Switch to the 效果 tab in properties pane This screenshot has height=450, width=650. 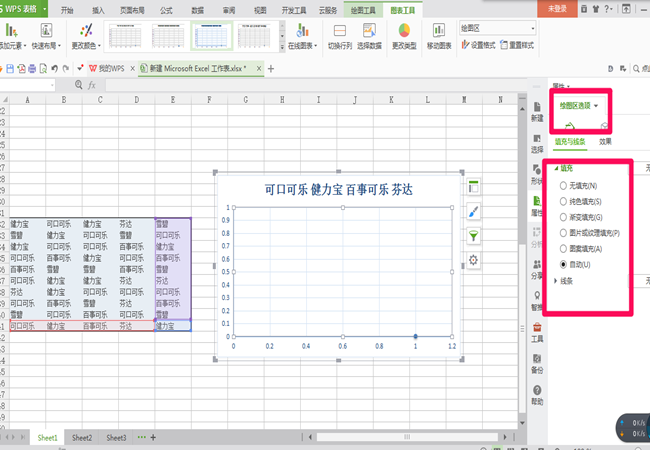coord(605,142)
